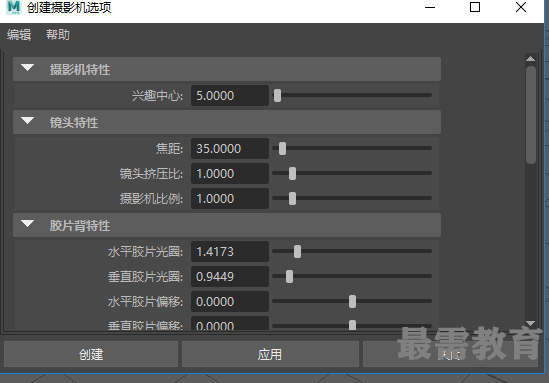
Task: Minimize the 创建摄影机选项 window
Action: 430,7
